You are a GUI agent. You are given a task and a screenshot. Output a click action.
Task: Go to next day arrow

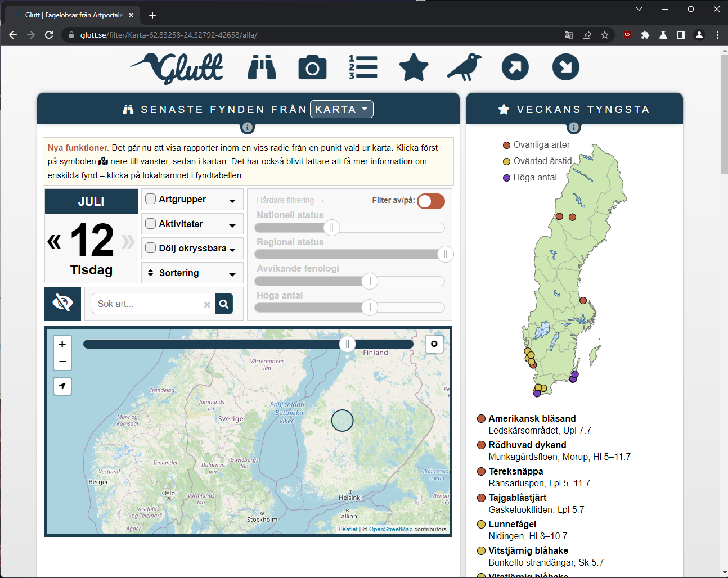click(128, 242)
